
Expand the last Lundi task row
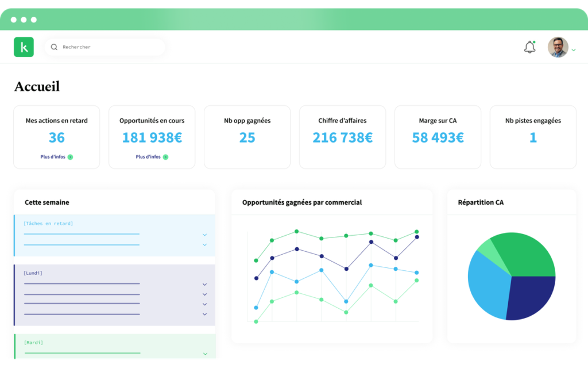[205, 315]
